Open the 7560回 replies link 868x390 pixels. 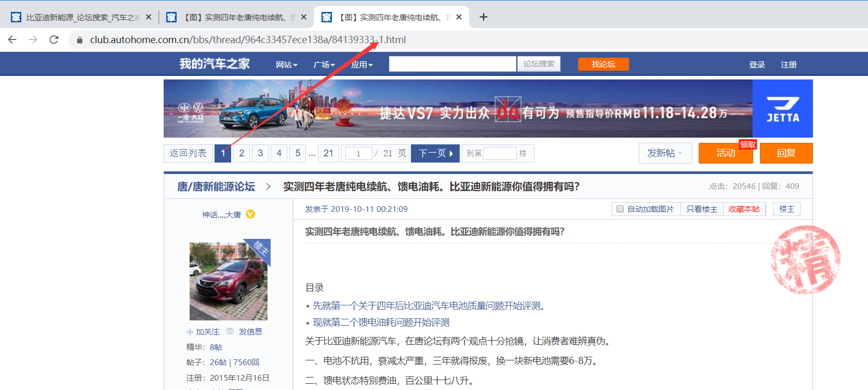coord(246,362)
